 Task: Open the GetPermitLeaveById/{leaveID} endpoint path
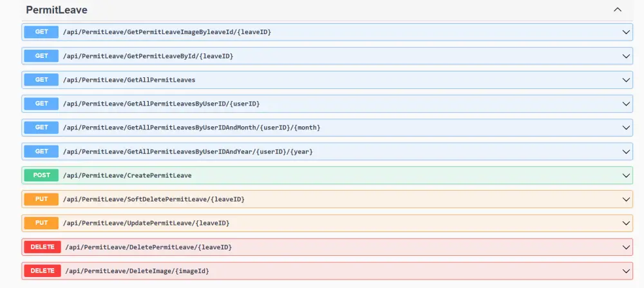click(148, 56)
